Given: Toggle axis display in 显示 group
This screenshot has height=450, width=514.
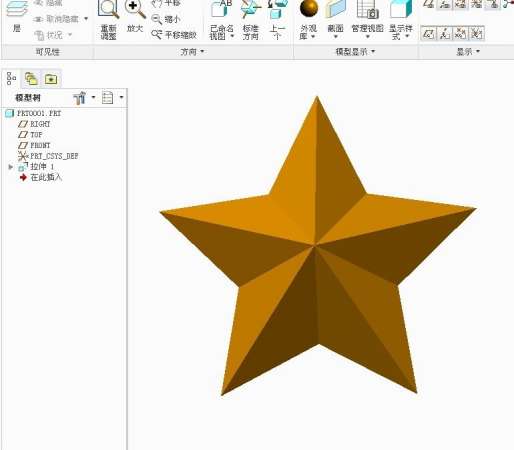Looking at the screenshot, I should pos(444,34).
